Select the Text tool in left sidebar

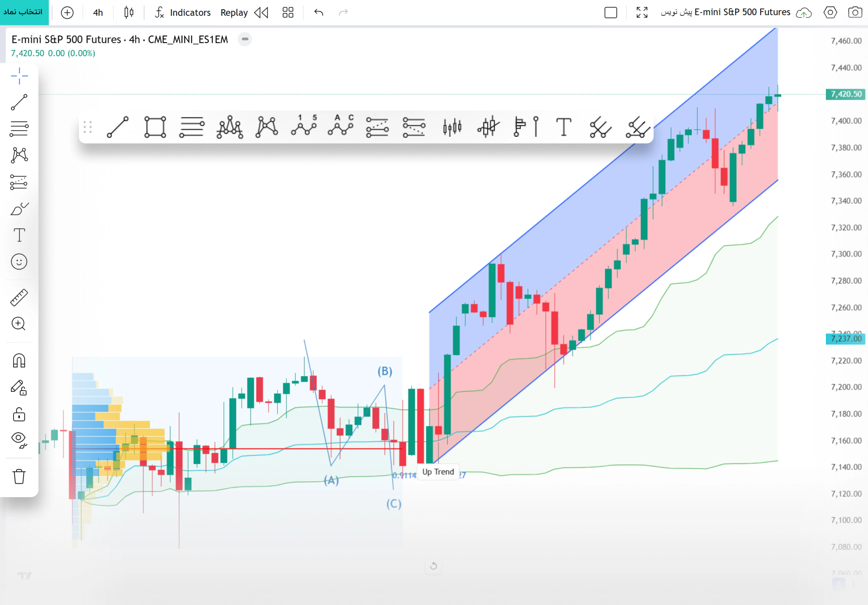pyautogui.click(x=19, y=235)
